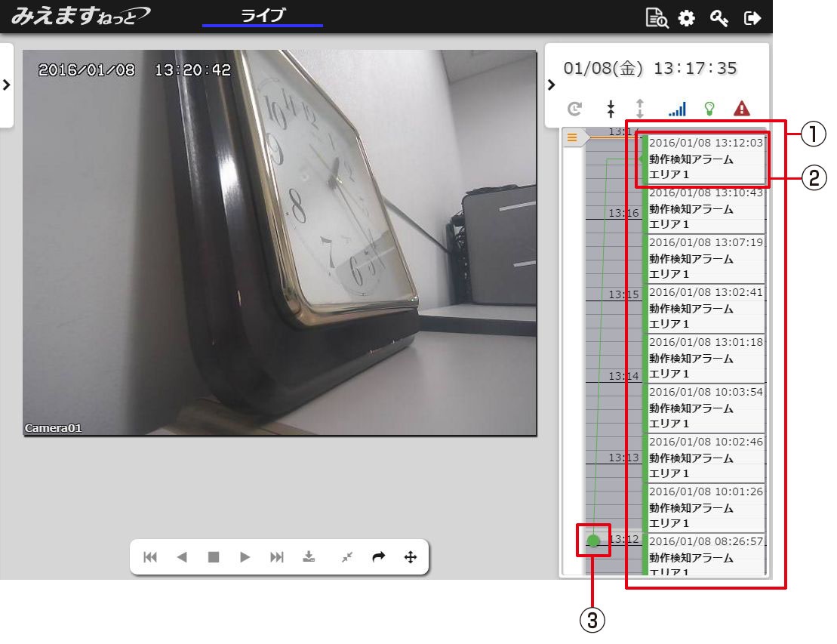Click the clock refresh icon above timeline
The width and height of the screenshot is (837, 644).
pyautogui.click(x=575, y=109)
